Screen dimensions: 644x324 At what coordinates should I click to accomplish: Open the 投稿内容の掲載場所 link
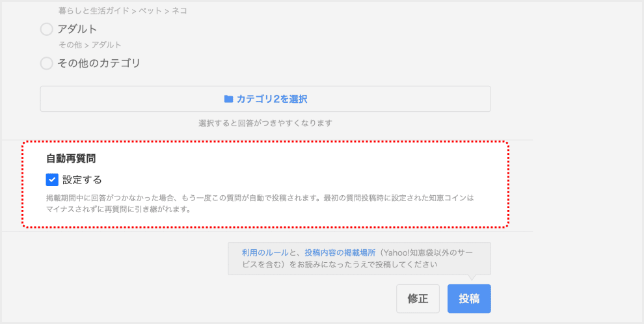(x=340, y=252)
